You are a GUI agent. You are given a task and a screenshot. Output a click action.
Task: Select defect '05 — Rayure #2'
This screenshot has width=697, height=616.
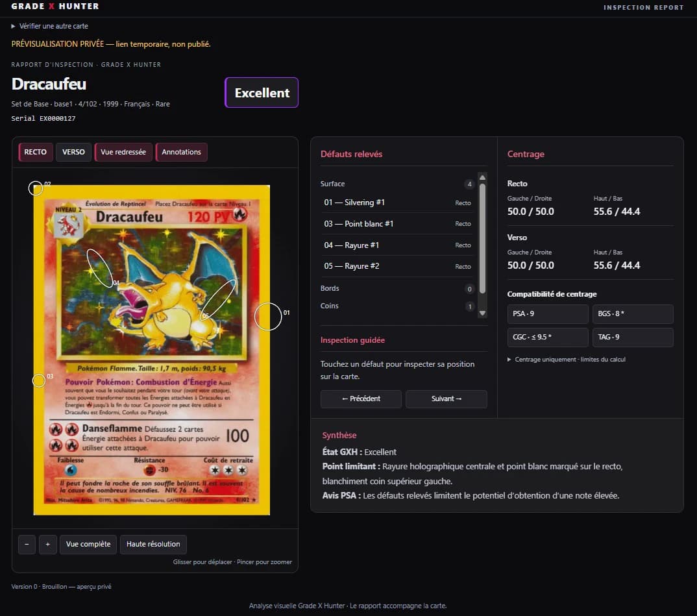[x=397, y=266]
